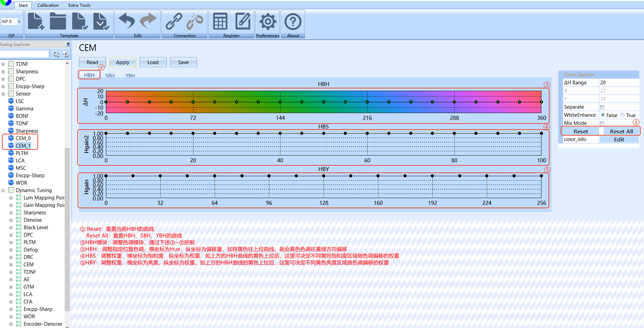Click the HBH curve point at hue 144
Viewport: 644px width, 328px height.
[x=280, y=102]
